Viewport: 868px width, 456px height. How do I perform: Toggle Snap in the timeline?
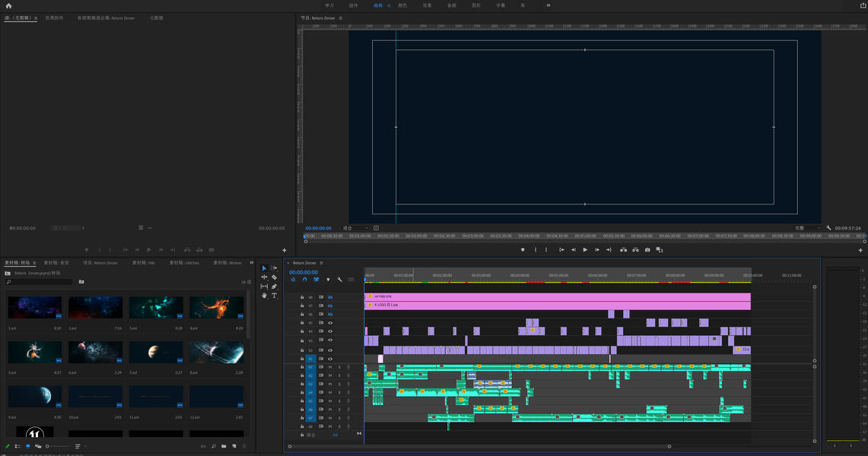pos(304,280)
